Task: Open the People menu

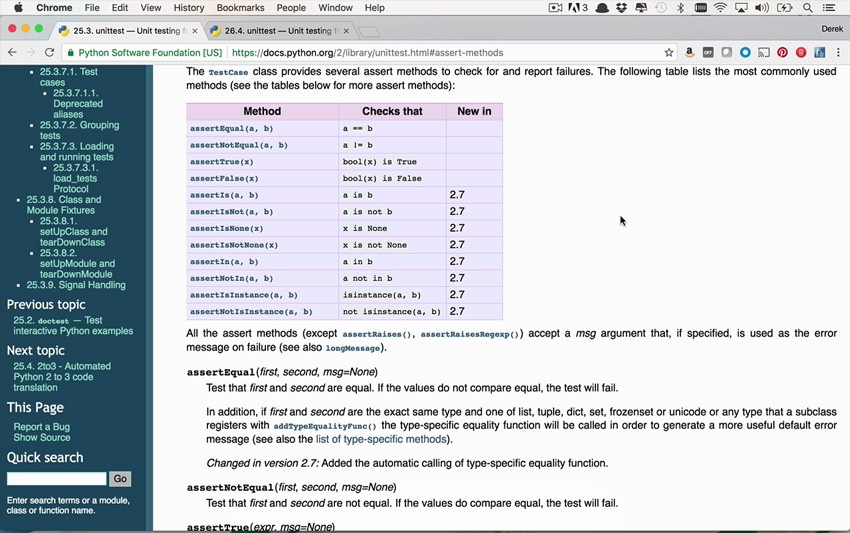Action: pyautogui.click(x=291, y=8)
